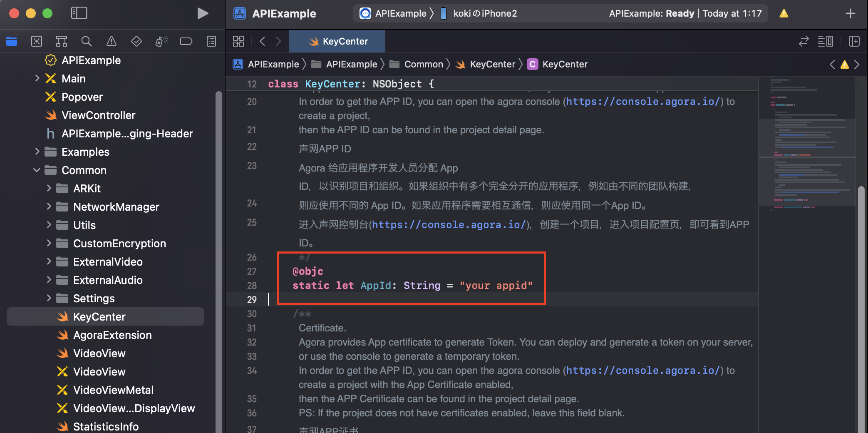
Task: Open the editor options lines menu
Action: click(826, 41)
